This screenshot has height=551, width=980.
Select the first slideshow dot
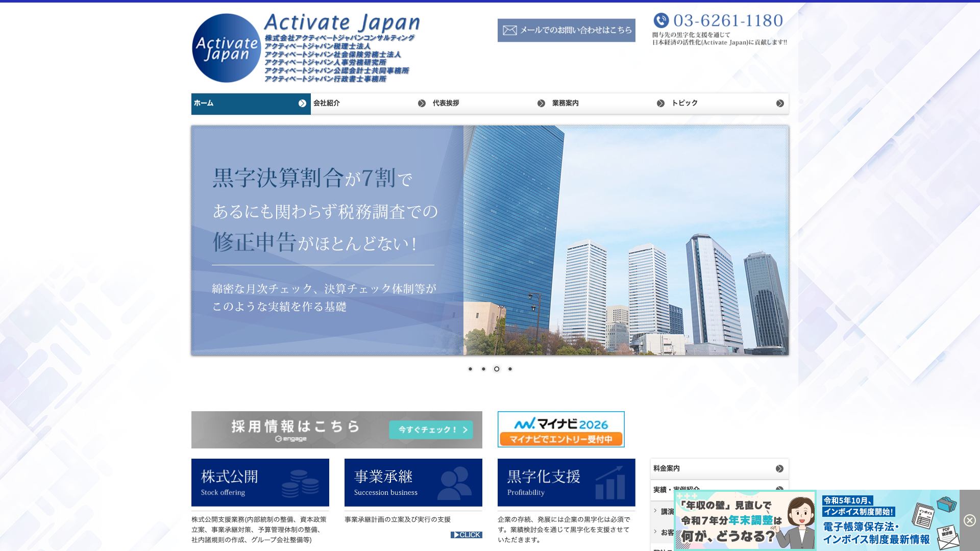[x=470, y=369]
